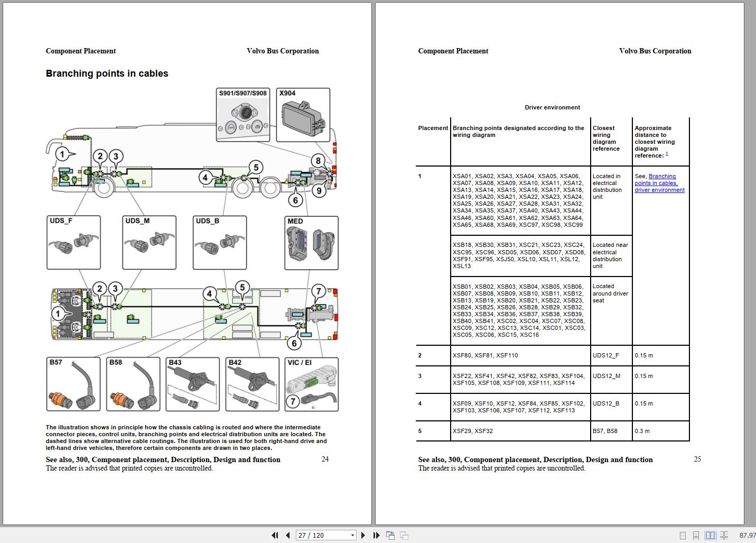Go to the next page
Image resolution: width=756 pixels, height=543 pixels.
[363, 535]
